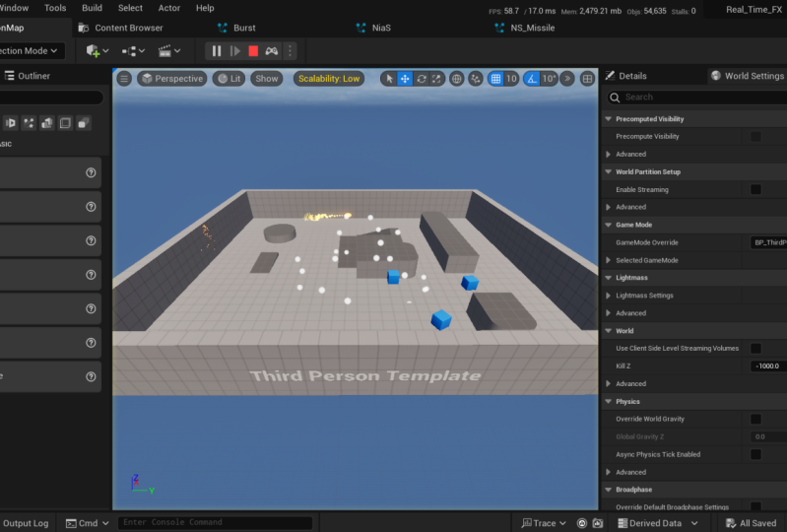Activate the rotate gizmo tool
This screenshot has height=532, width=787.
tap(422, 78)
